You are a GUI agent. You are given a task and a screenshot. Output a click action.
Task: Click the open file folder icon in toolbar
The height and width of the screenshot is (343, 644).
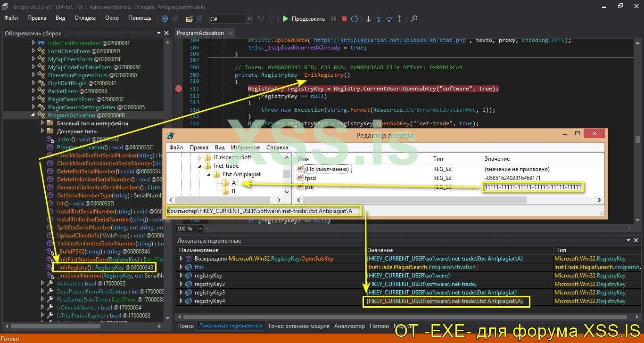[189, 19]
